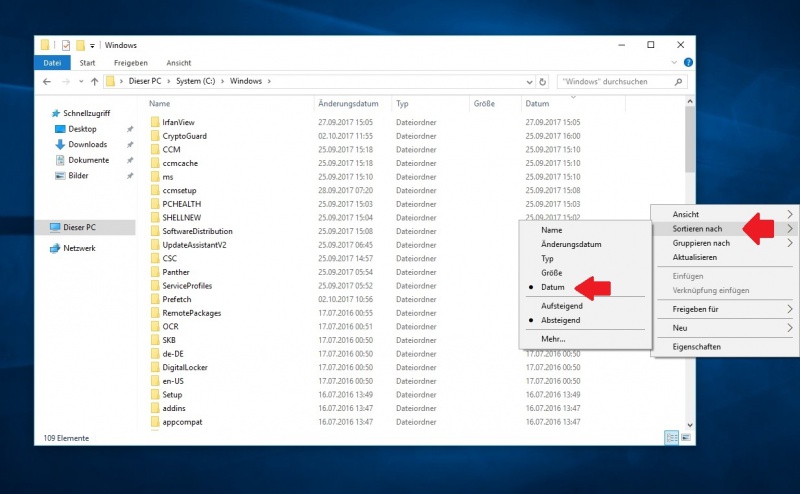This screenshot has height=494, width=800.
Task: Open Dokumente in the sidebar
Action: click(x=89, y=160)
